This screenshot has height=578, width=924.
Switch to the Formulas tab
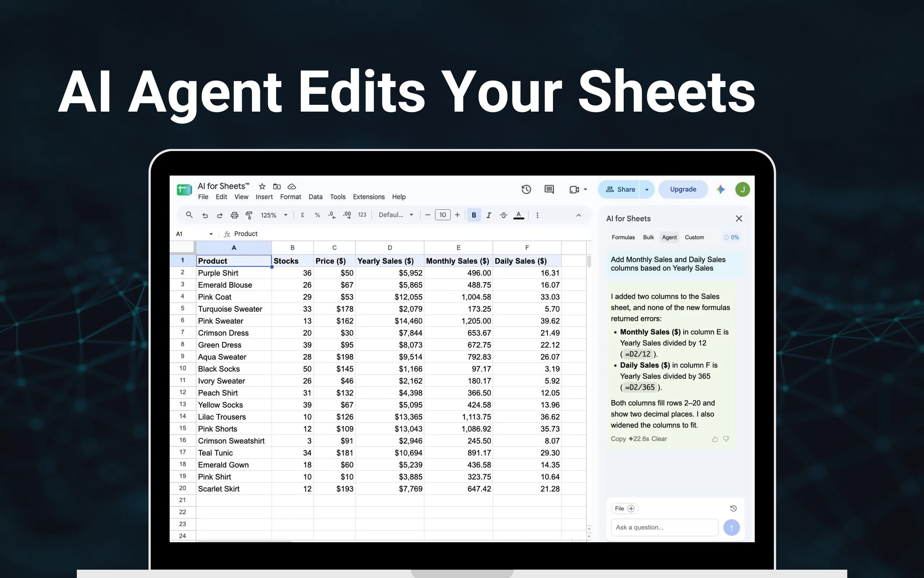[623, 237]
